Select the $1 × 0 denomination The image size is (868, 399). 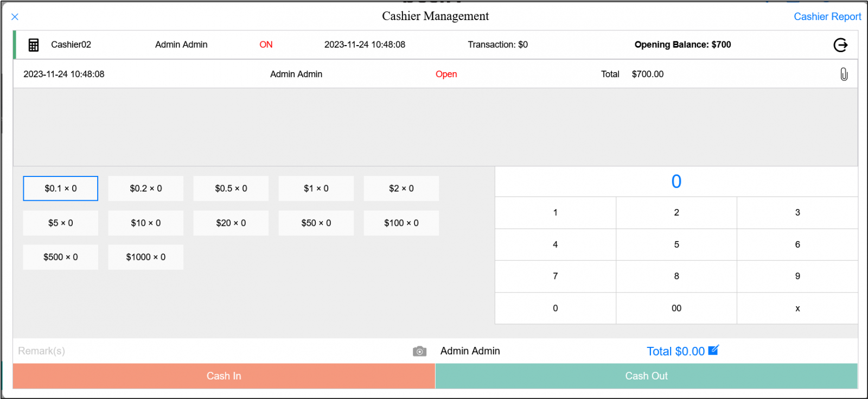[316, 188]
